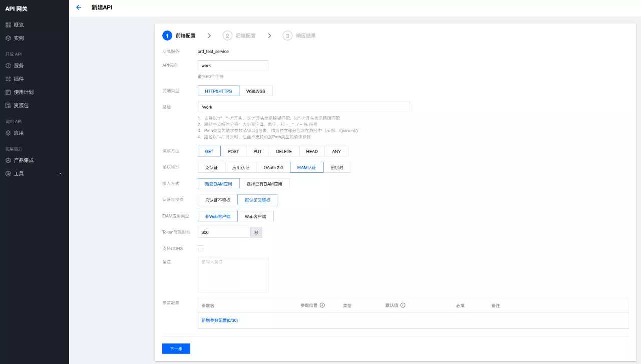Screen dimensions: 641x364
Task: Click the back arrow next to 新建API
Action: tap(78, 8)
